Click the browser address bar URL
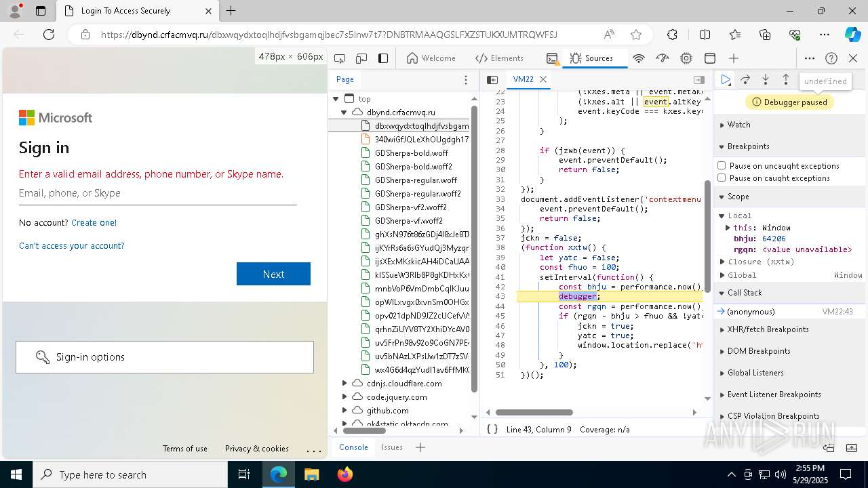The width and height of the screenshot is (868, 488). pos(329,35)
